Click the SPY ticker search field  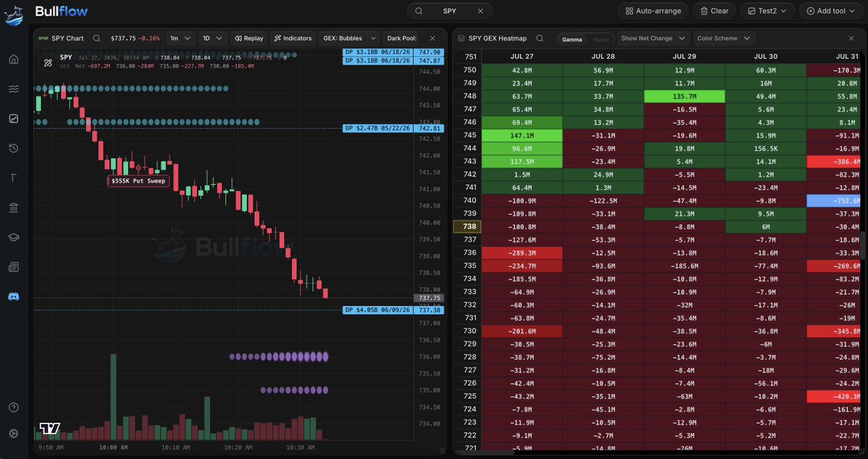449,11
